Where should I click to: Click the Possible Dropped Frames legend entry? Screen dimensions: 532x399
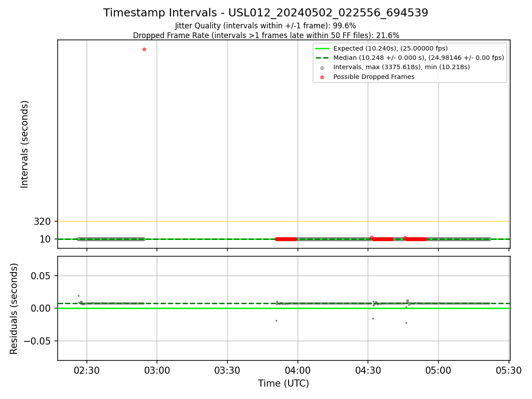point(367,77)
